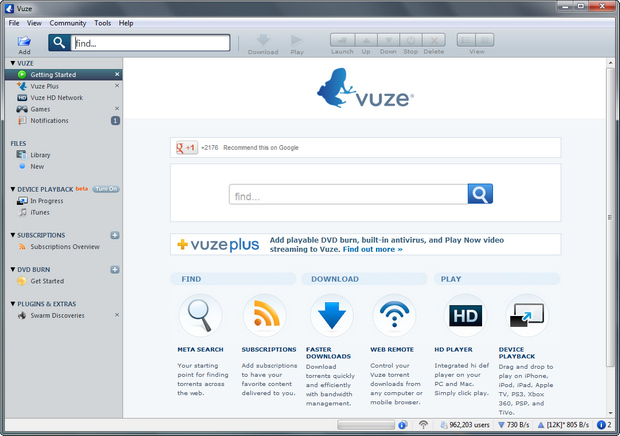Click the Stop toolbar button
This screenshot has width=620, height=436.
click(x=411, y=40)
